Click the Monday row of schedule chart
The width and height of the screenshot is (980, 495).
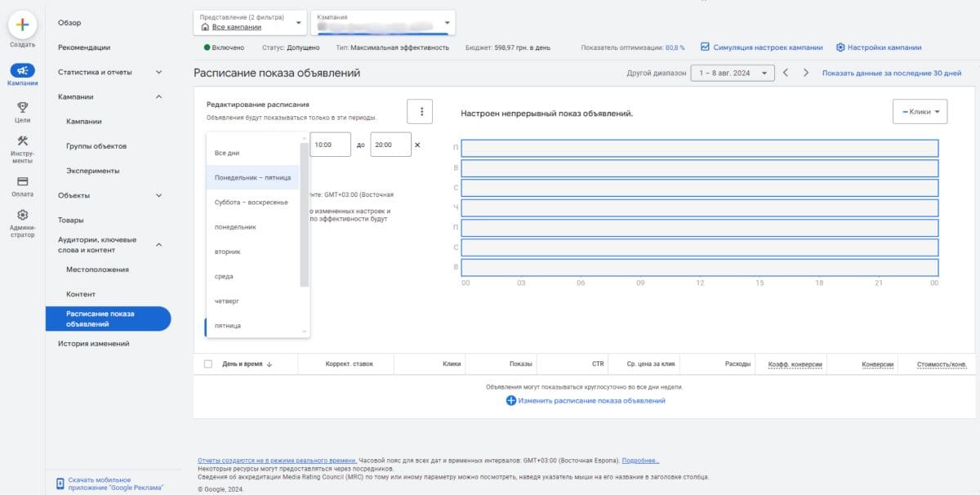point(700,148)
